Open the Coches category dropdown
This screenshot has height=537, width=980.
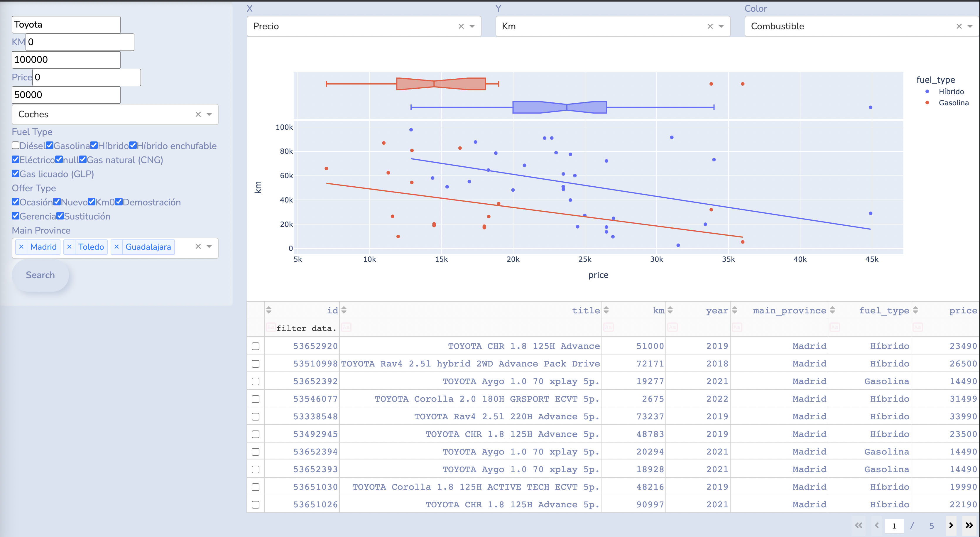pos(209,114)
